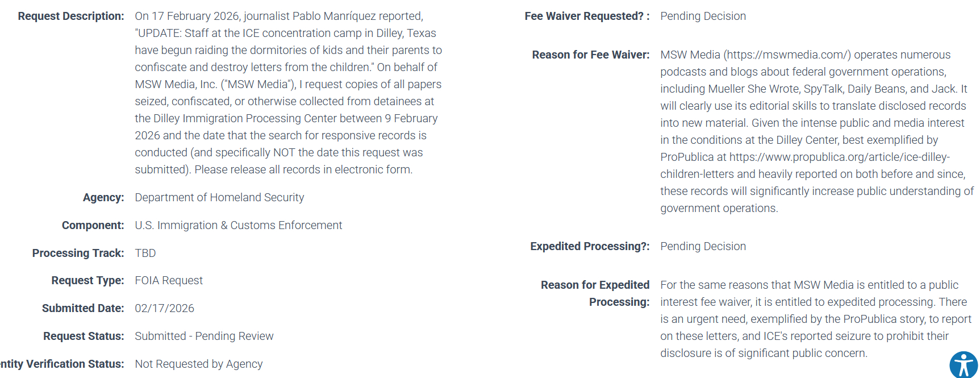The image size is (980, 378).
Task: Click U.S. Immigration & Customs Enforcement component value
Action: [x=238, y=226]
